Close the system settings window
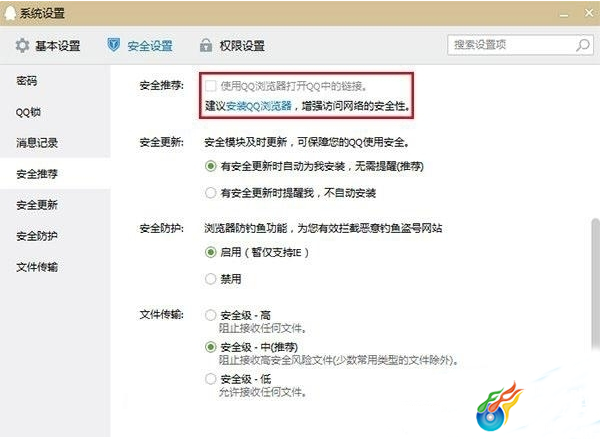Viewport: 600px width, 439px height. pos(589,13)
